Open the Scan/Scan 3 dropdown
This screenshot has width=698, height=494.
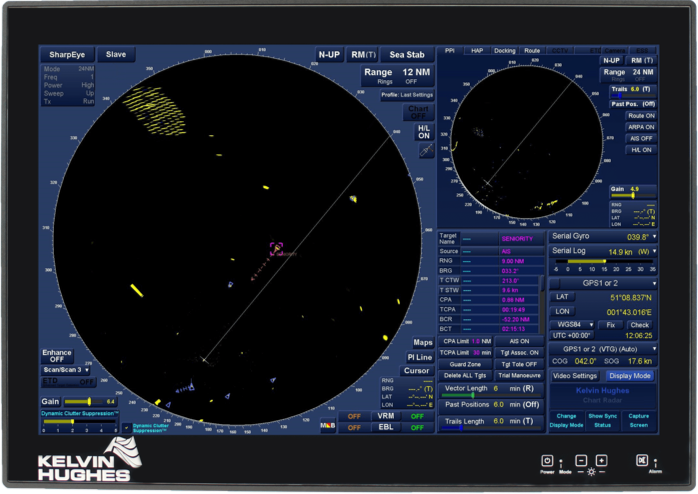tap(66, 370)
